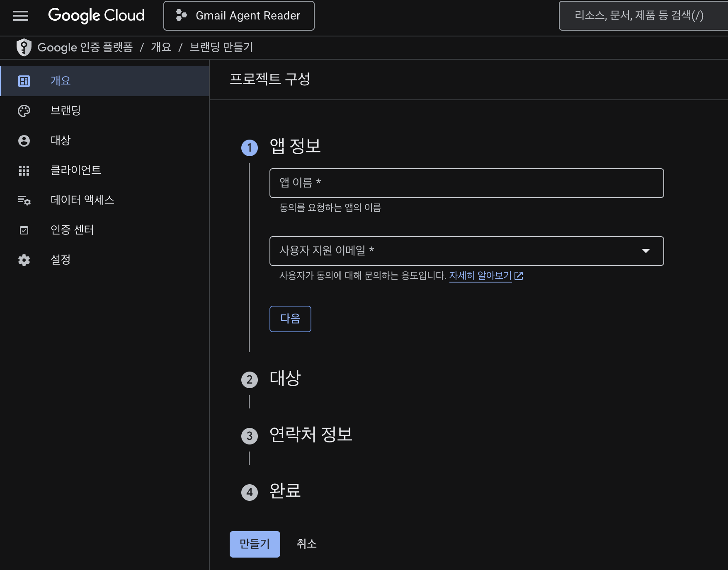Click the 취소 button
Screen dimensions: 728x570
[307, 544]
